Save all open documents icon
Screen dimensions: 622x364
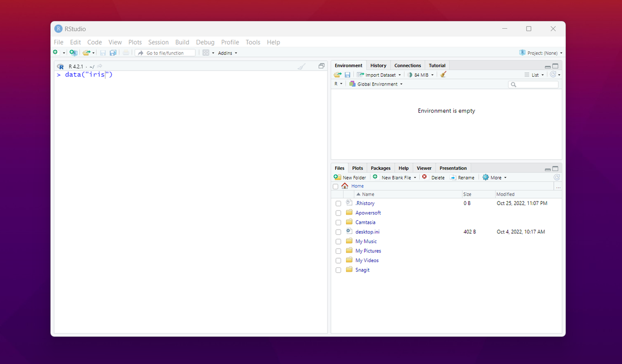click(x=113, y=52)
